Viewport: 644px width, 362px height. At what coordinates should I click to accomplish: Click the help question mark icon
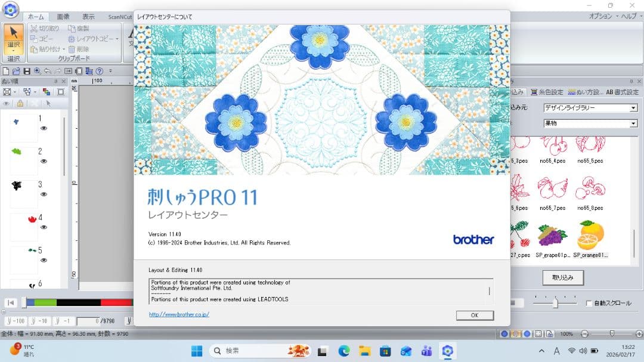pyautogui.click(x=100, y=71)
